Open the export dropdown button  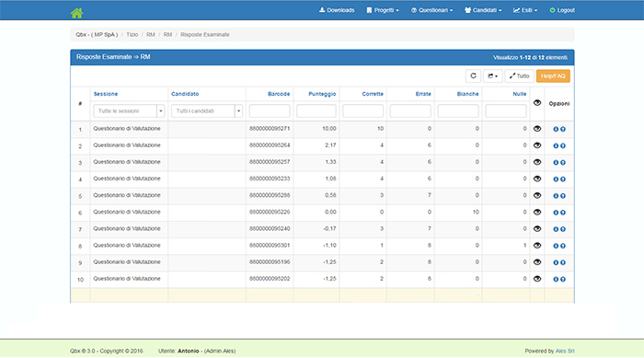point(492,76)
